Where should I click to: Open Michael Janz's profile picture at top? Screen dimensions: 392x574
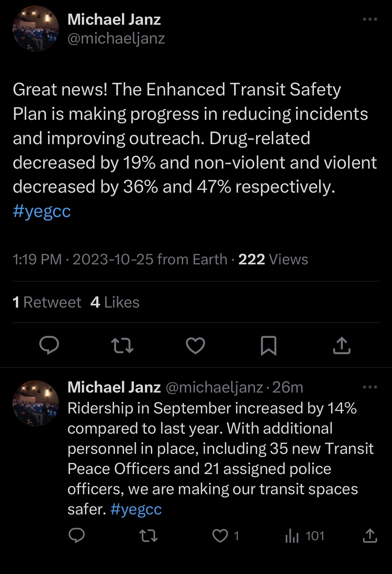coord(36,29)
